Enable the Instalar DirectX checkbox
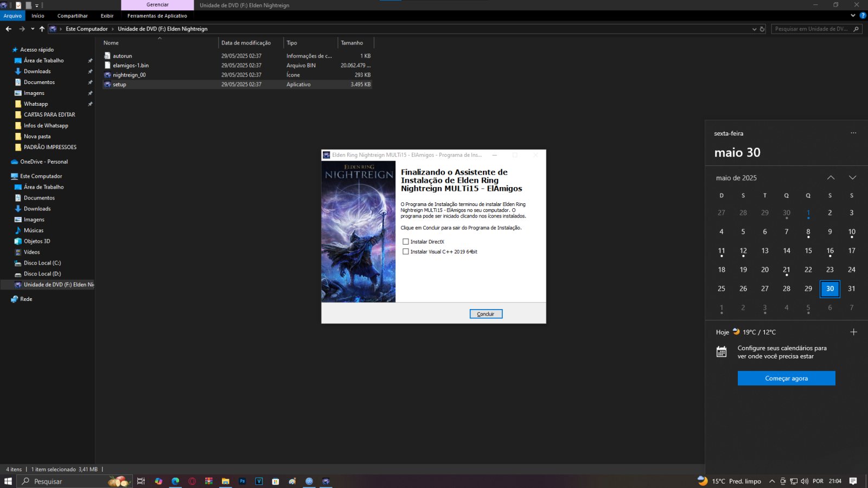This screenshot has height=488, width=868. (x=406, y=242)
